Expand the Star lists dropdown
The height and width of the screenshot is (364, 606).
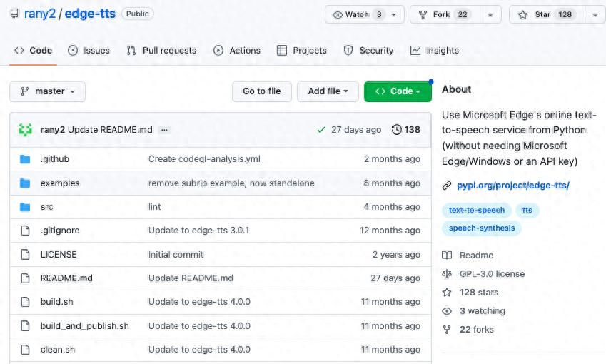(595, 15)
